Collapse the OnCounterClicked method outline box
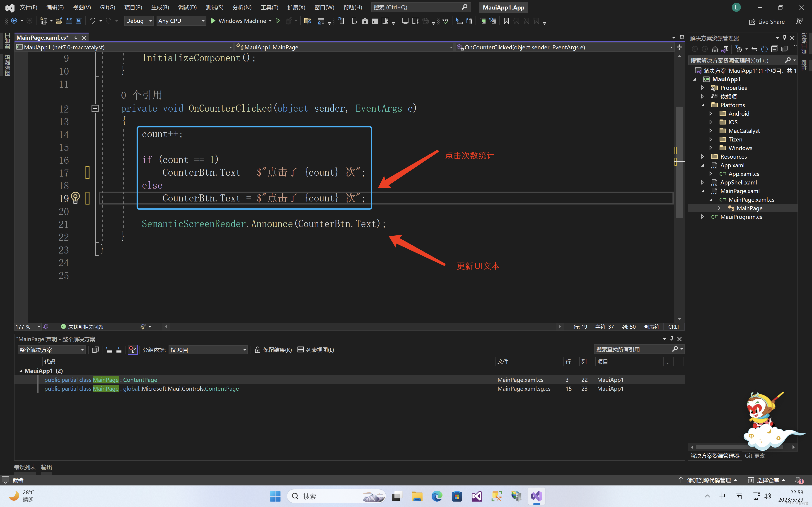Viewport: 812px width, 507px height. [x=95, y=108]
